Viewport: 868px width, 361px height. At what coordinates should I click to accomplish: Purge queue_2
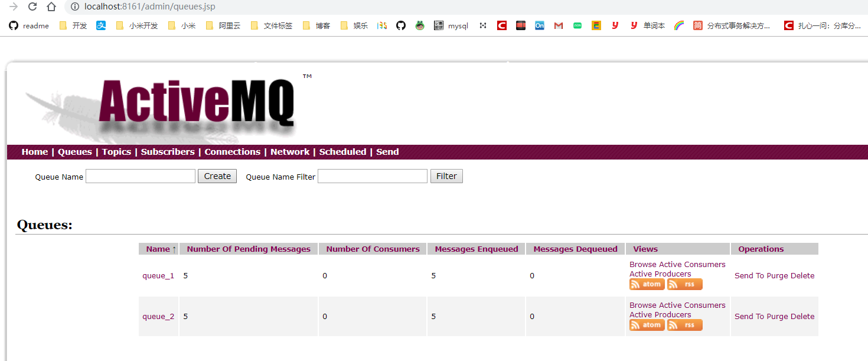point(777,317)
